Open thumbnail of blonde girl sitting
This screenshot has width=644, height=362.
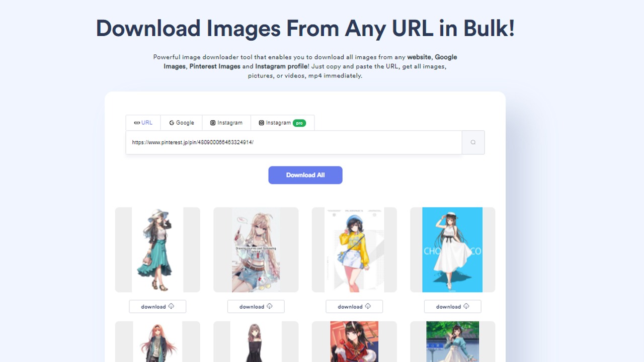(256, 250)
